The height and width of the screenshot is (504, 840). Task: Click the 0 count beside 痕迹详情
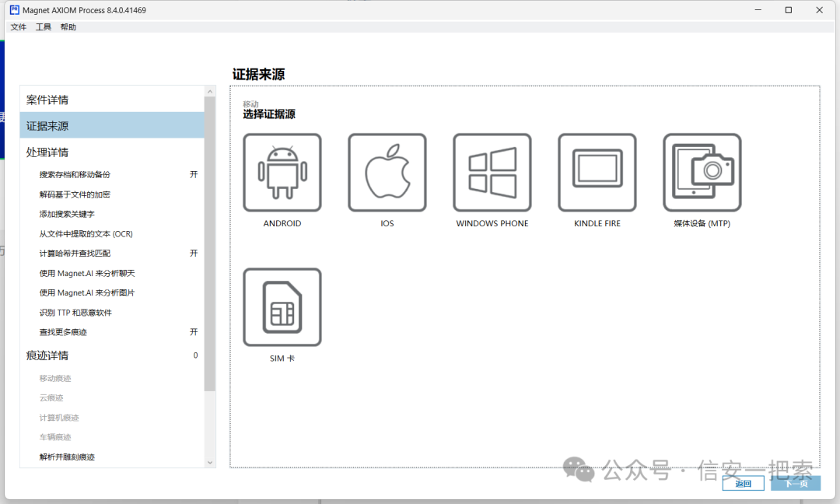tap(195, 355)
